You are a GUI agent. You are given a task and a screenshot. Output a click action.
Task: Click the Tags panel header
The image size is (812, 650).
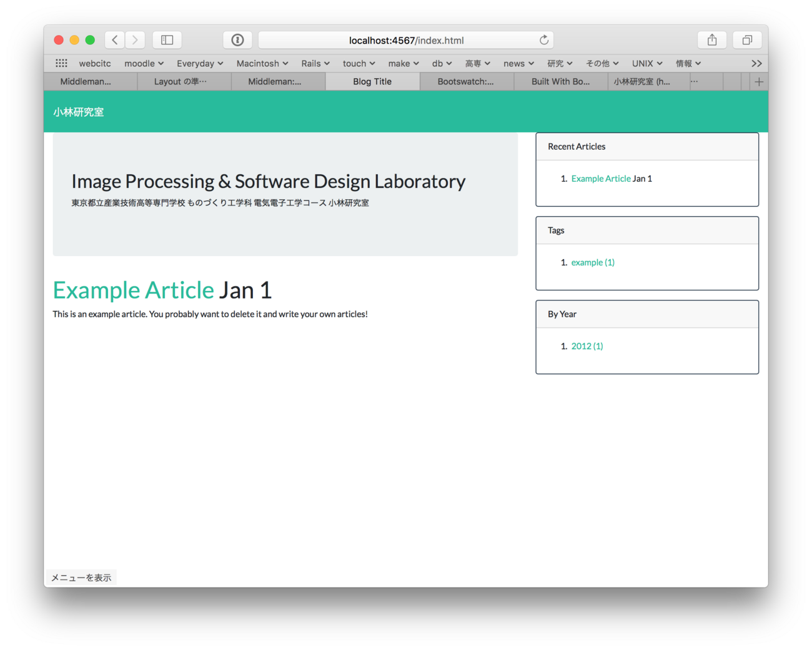647,230
